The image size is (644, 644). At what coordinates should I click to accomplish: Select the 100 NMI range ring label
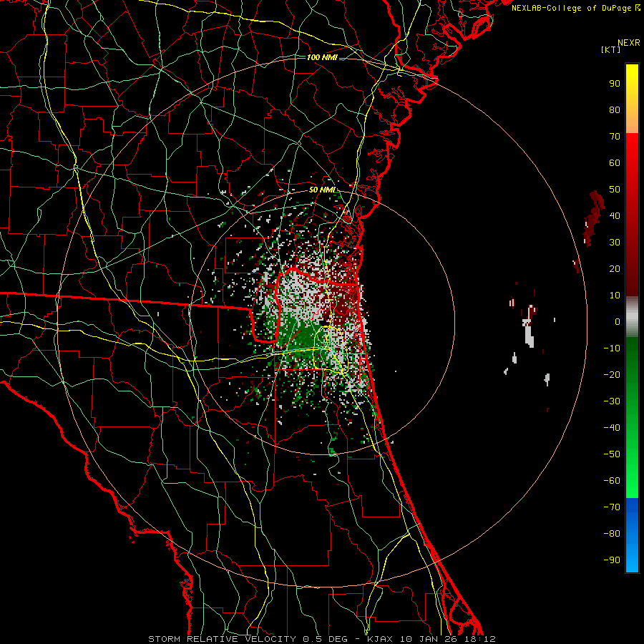tap(322, 57)
